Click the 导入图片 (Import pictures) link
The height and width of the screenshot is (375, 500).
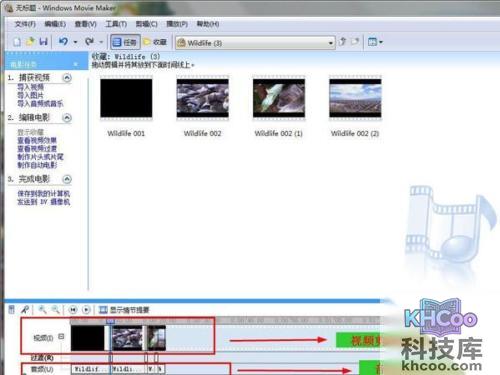(30, 95)
